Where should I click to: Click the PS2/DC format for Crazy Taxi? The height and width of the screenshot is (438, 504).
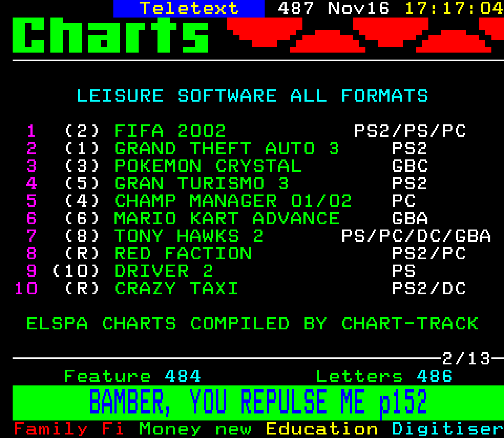429,289
